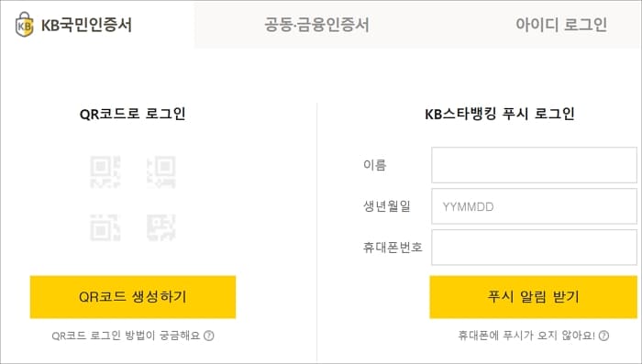This screenshot has width=642, height=364.
Task: Switch to the 공동·금융인증서 tab
Action: tap(316, 25)
